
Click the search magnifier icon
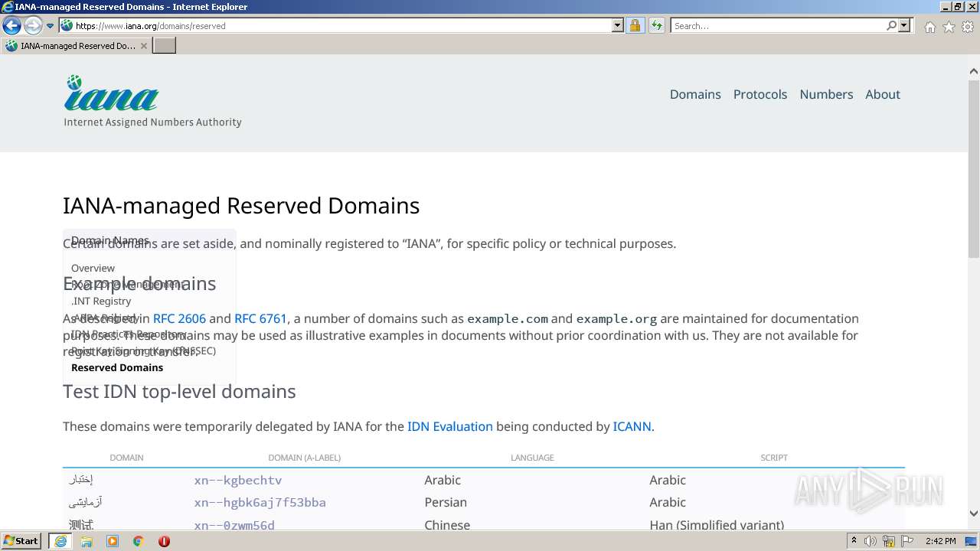click(891, 25)
